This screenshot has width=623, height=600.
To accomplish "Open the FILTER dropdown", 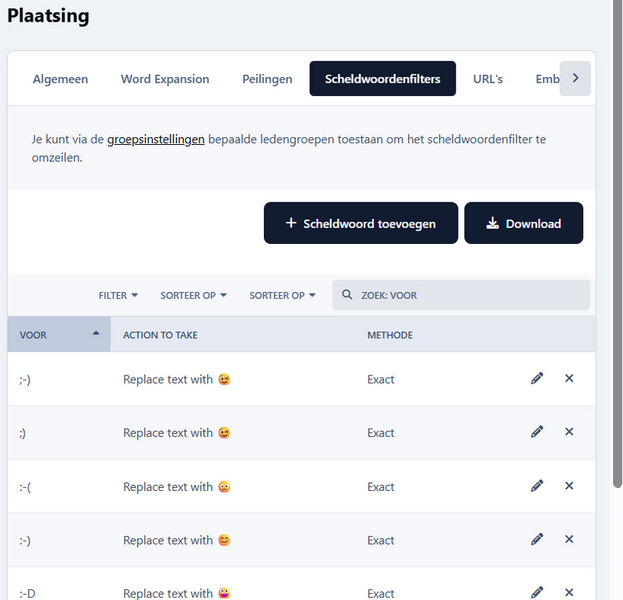I will (118, 296).
